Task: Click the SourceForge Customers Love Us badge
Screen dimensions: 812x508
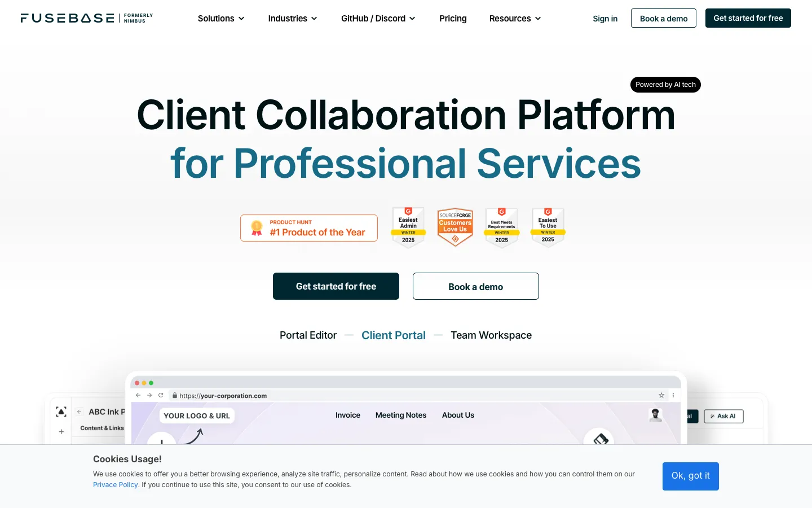Action: click(x=455, y=227)
